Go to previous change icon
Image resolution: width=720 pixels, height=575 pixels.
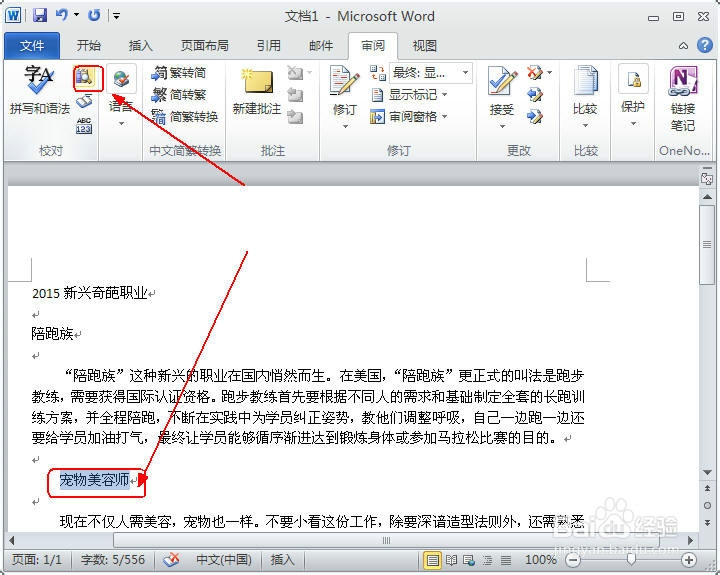[534, 95]
